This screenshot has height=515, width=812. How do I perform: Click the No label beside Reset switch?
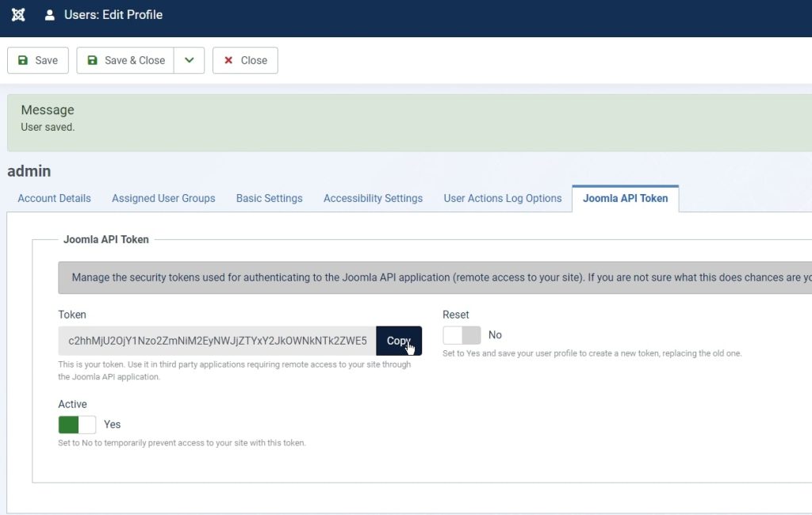coord(495,335)
